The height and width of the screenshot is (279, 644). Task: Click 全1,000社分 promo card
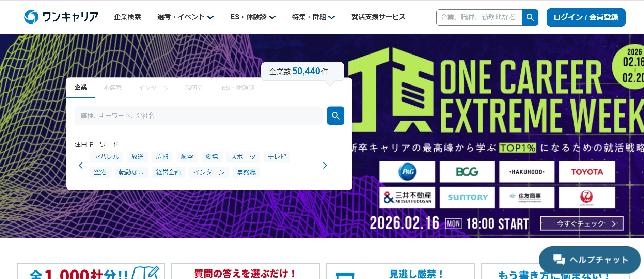click(x=91, y=271)
